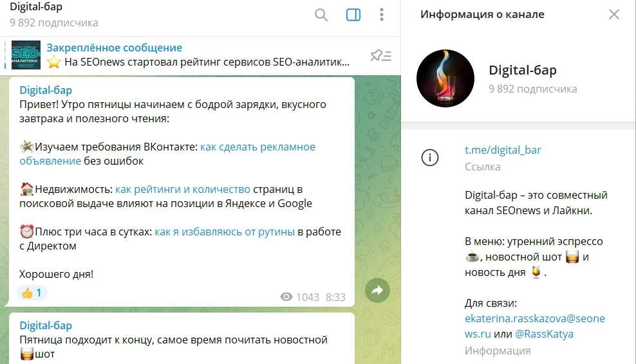Viewport: 636px width, 364px height.
Task: Click the Digital-бар title in chat header
Action: [36, 7]
